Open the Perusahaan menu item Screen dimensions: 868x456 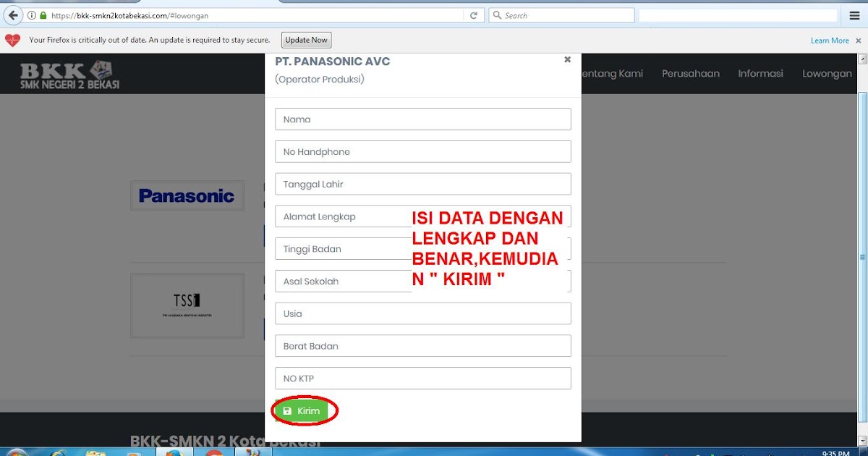click(x=691, y=73)
